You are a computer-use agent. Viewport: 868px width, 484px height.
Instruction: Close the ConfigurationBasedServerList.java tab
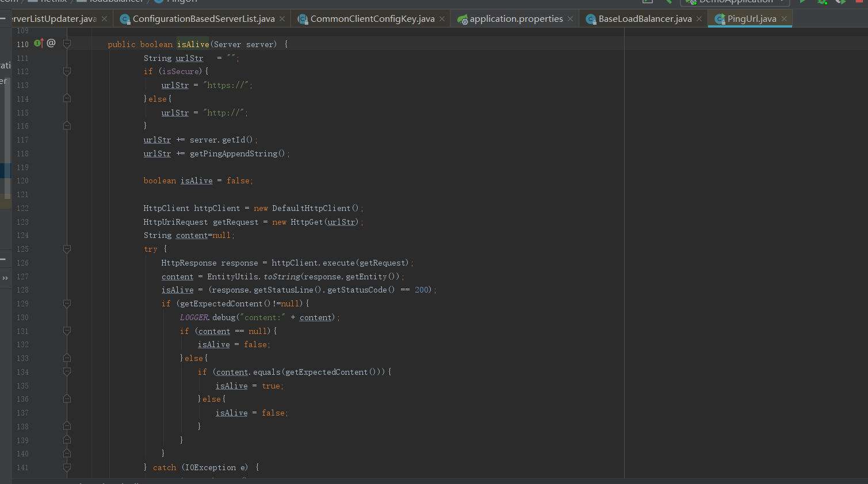click(x=282, y=19)
